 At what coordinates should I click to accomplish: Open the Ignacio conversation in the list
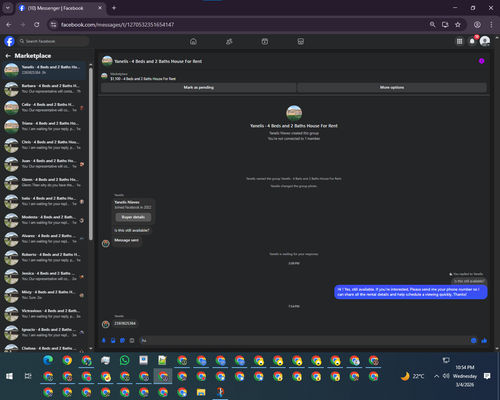point(44,332)
